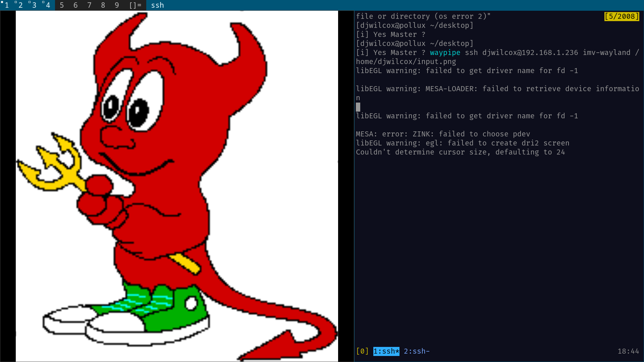Click the first 'failed to get driver name' warning
Screen dimensions: 644x362
click(x=467, y=71)
